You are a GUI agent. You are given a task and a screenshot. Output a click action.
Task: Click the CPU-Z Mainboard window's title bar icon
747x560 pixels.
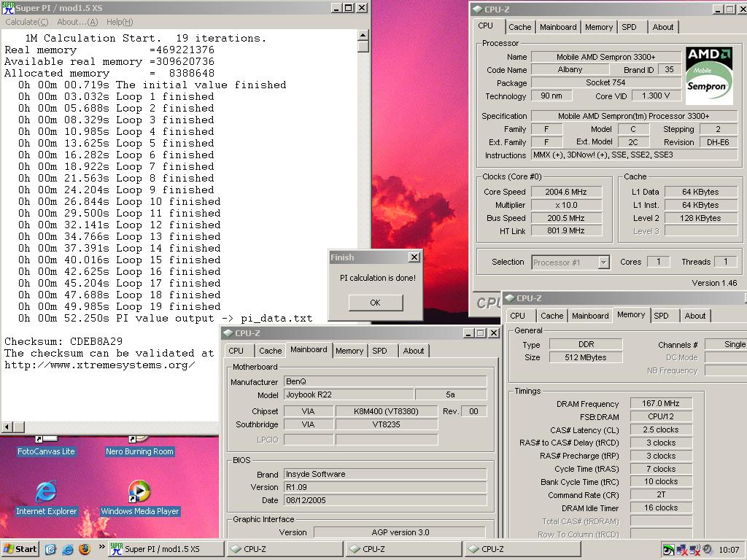coord(228,332)
